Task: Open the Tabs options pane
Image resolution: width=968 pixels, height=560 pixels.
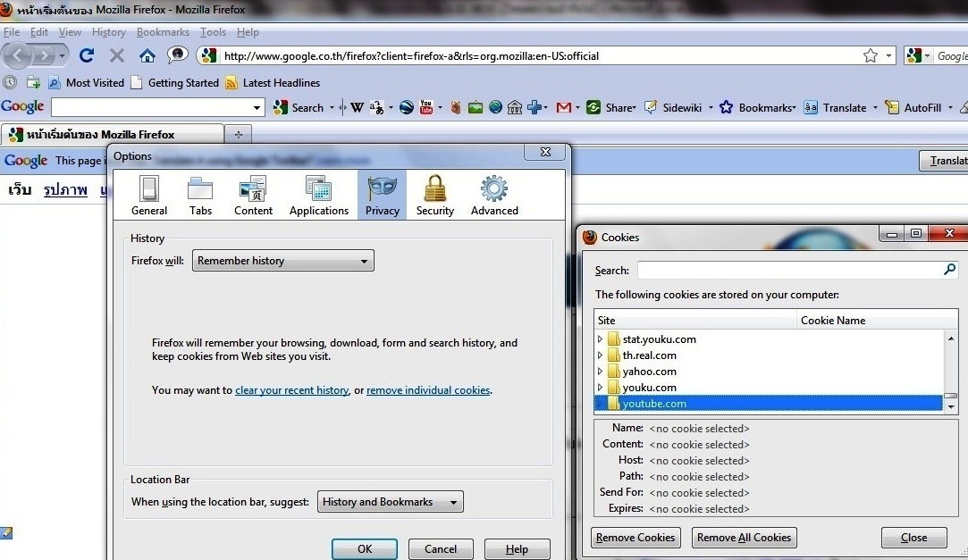Action: (x=200, y=195)
